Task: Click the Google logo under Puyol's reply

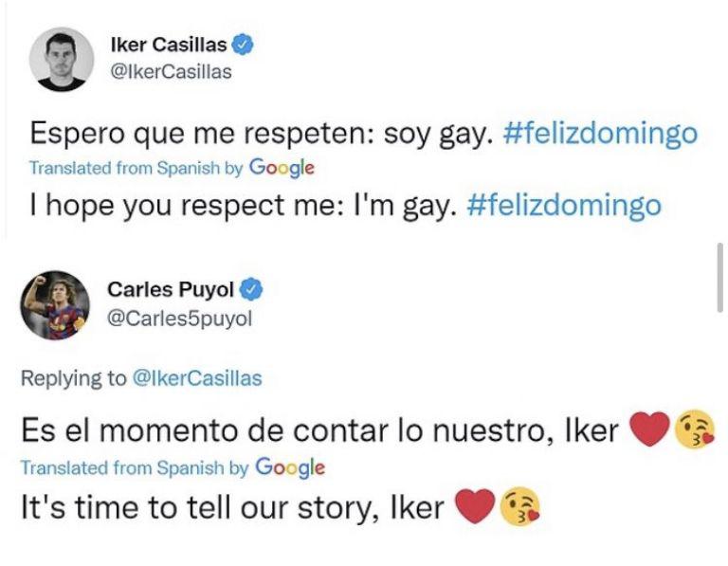Action: pyautogui.click(x=290, y=467)
